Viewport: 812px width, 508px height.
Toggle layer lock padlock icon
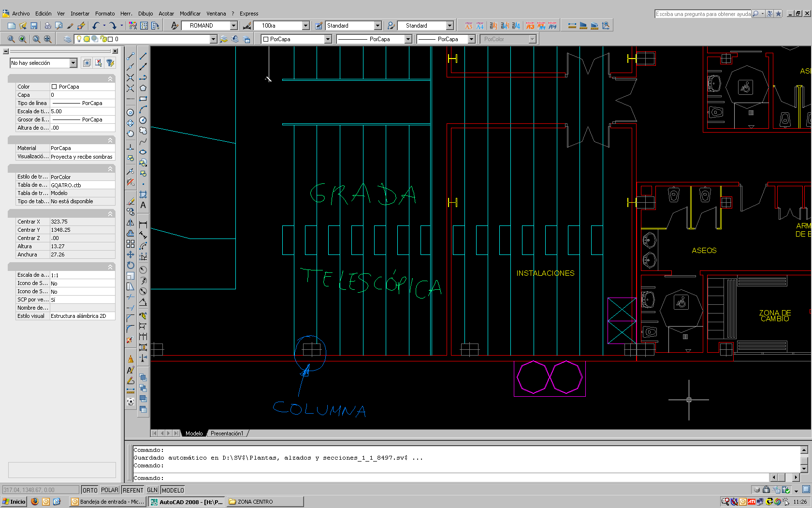pos(103,39)
